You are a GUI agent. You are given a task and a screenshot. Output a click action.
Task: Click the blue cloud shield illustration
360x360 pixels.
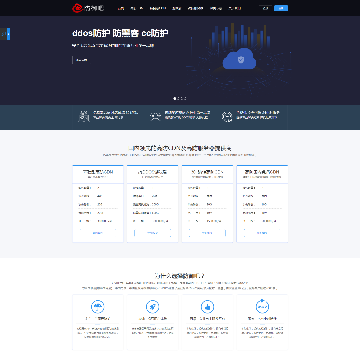pyautogui.click(x=239, y=59)
